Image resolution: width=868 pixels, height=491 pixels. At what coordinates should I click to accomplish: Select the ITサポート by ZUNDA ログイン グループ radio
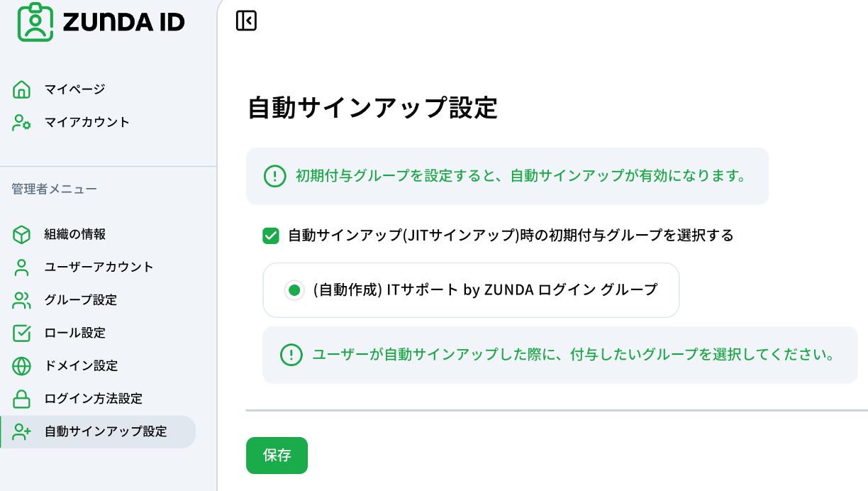click(x=294, y=290)
